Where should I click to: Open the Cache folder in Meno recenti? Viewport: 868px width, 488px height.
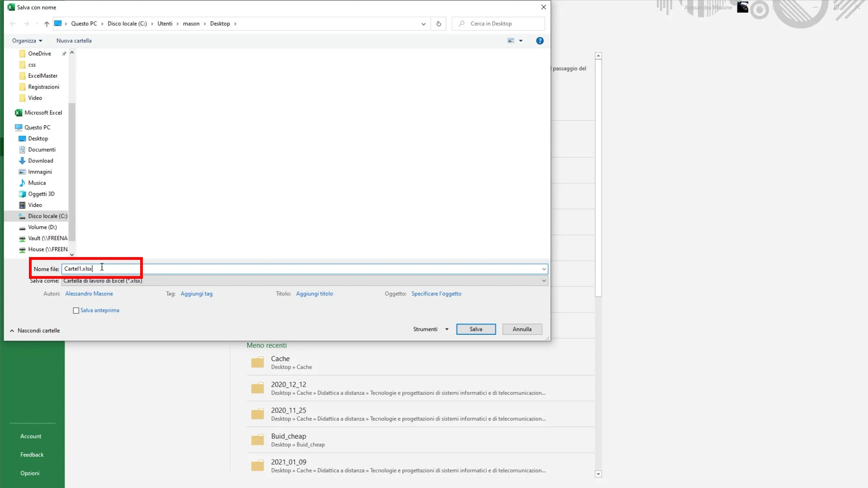pyautogui.click(x=280, y=362)
